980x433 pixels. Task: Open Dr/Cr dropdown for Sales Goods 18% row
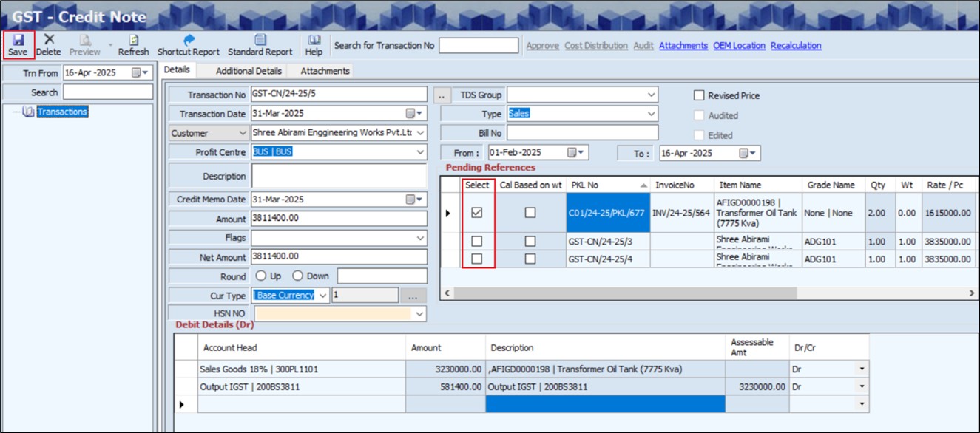point(862,369)
